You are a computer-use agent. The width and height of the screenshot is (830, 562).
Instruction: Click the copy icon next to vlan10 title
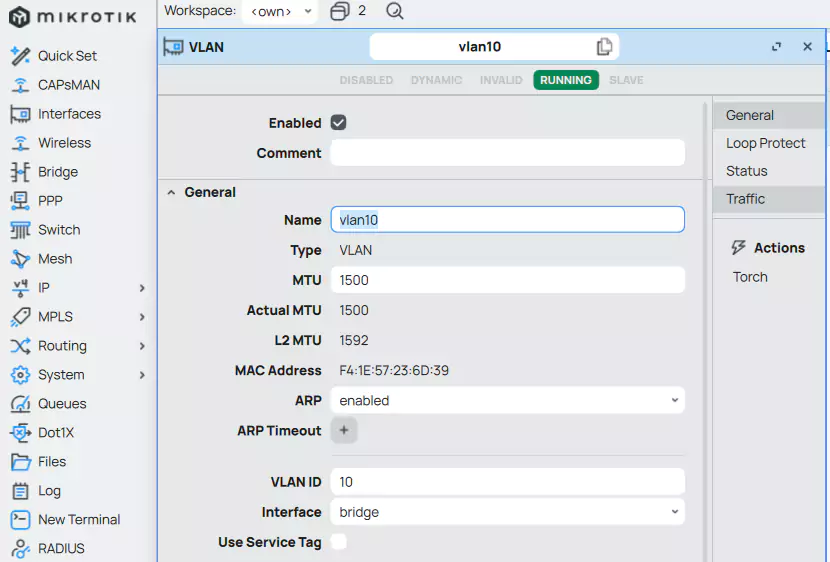coord(604,47)
